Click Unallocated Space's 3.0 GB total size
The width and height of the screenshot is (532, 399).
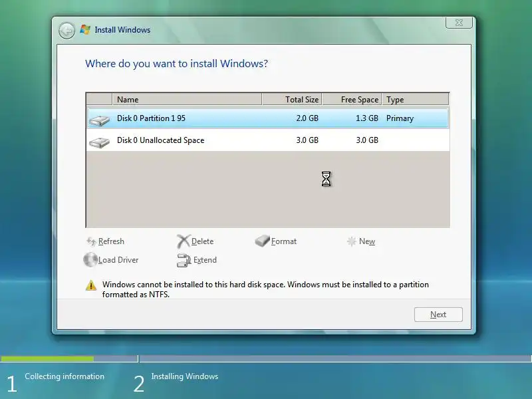[307, 140]
